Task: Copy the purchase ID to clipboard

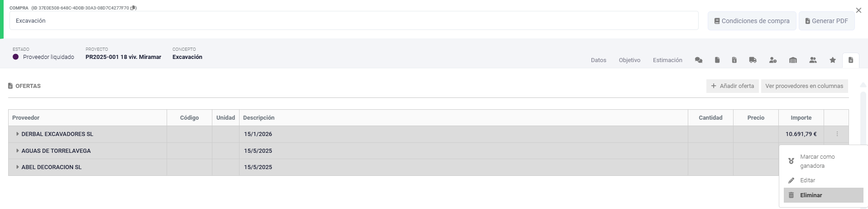Action: (133, 8)
